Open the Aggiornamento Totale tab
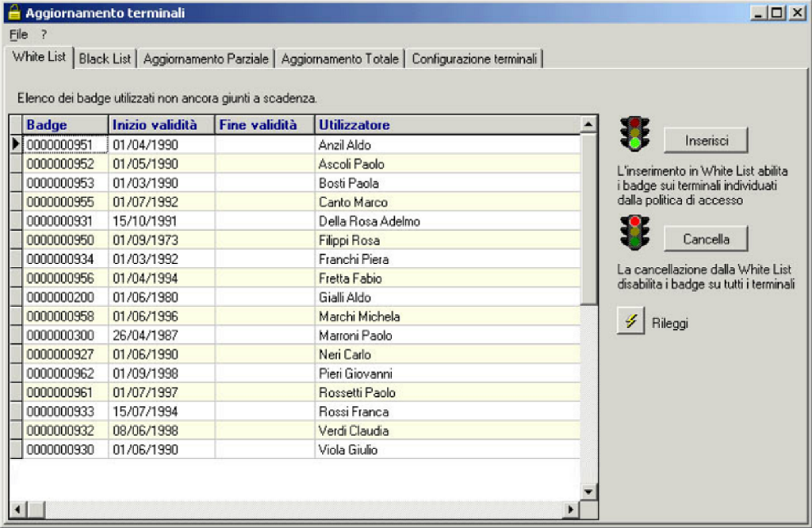The height and width of the screenshot is (528, 812). [339, 59]
